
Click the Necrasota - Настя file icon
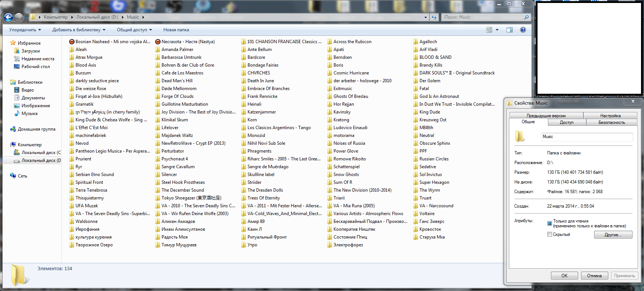pos(158,42)
